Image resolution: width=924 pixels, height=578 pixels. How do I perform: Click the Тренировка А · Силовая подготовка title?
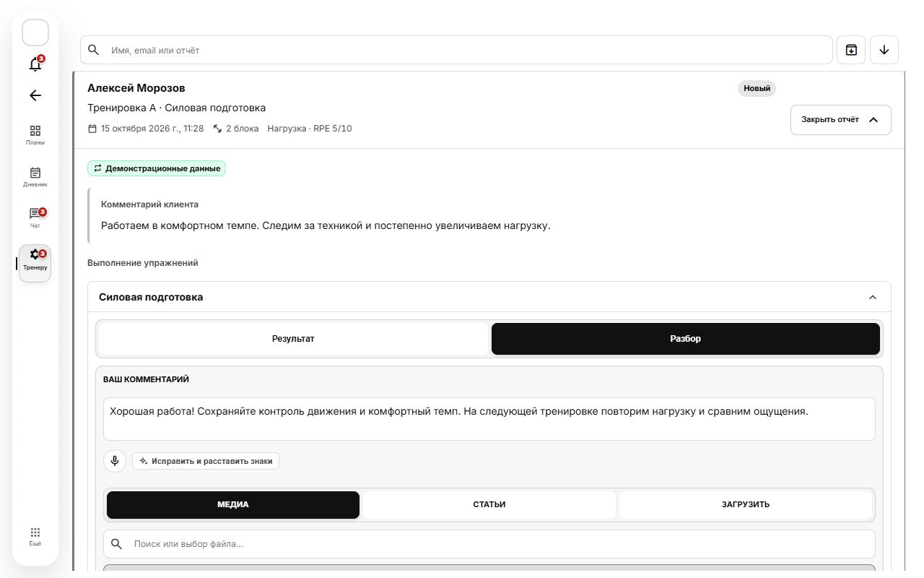177,108
